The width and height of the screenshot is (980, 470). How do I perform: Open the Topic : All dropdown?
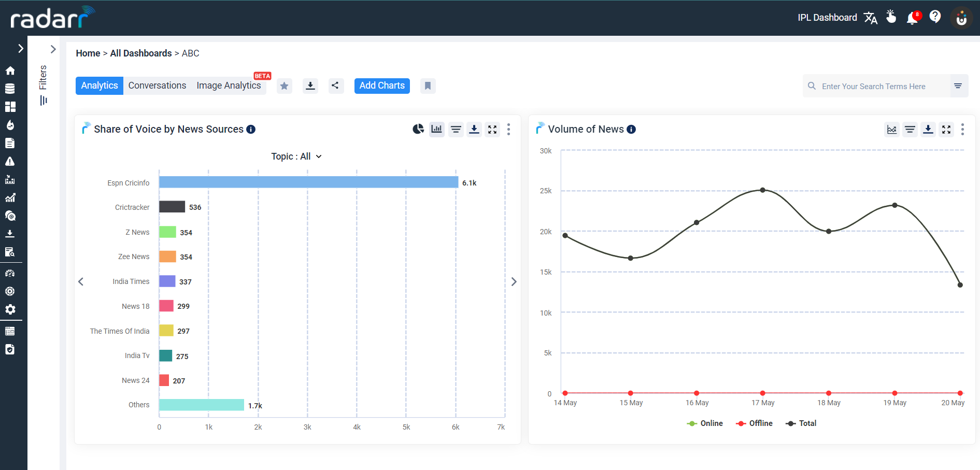pyautogui.click(x=296, y=156)
